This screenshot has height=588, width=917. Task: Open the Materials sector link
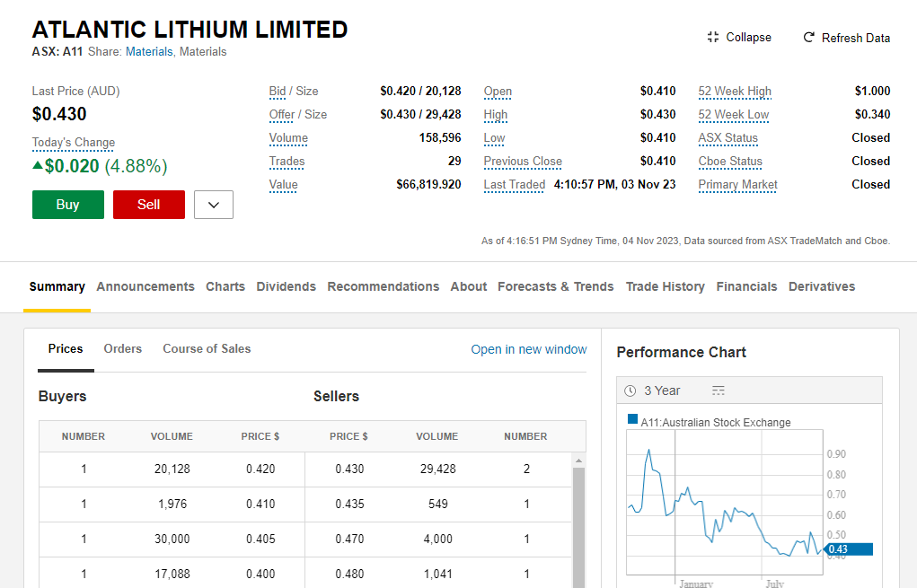coord(149,51)
